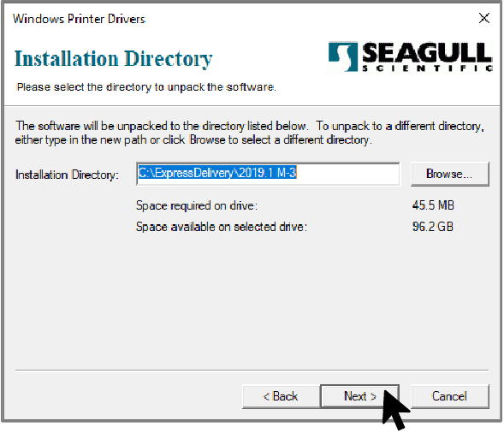The width and height of the screenshot is (504, 433).
Task: Select the highlighted C:\ExpressDelivery path text
Action: coord(217,173)
